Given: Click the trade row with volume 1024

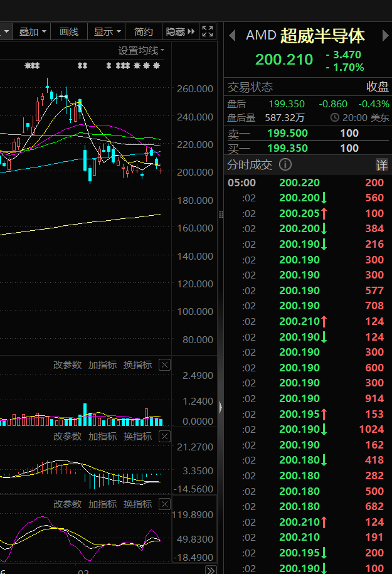Looking at the screenshot, I should pyautogui.click(x=307, y=429).
